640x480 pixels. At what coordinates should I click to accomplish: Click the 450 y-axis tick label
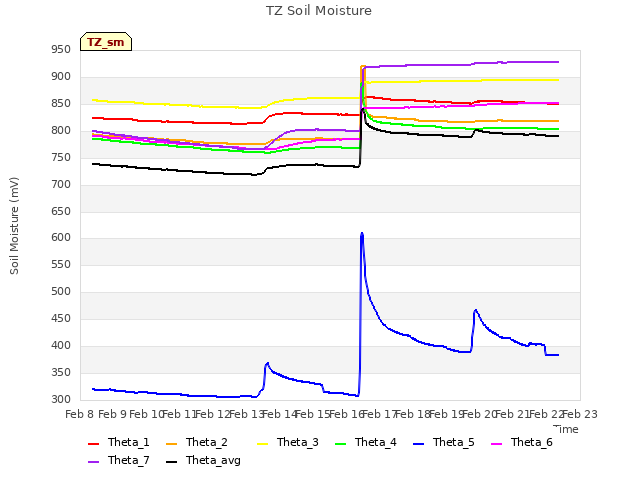click(x=61, y=319)
